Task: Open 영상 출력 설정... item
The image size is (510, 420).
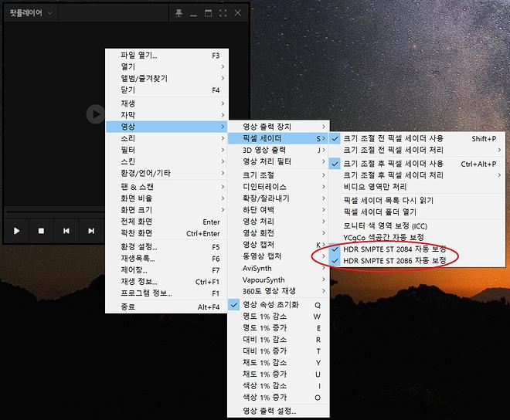Action: 278,412
